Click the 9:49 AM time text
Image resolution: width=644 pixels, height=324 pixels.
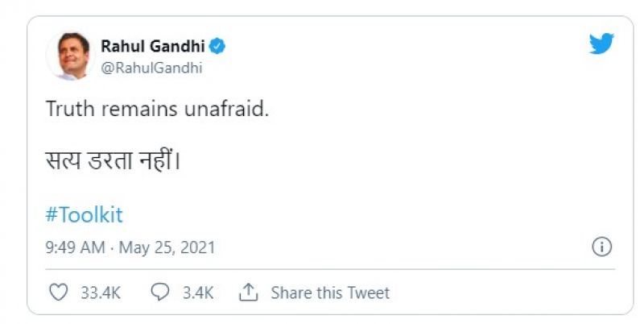(x=76, y=247)
